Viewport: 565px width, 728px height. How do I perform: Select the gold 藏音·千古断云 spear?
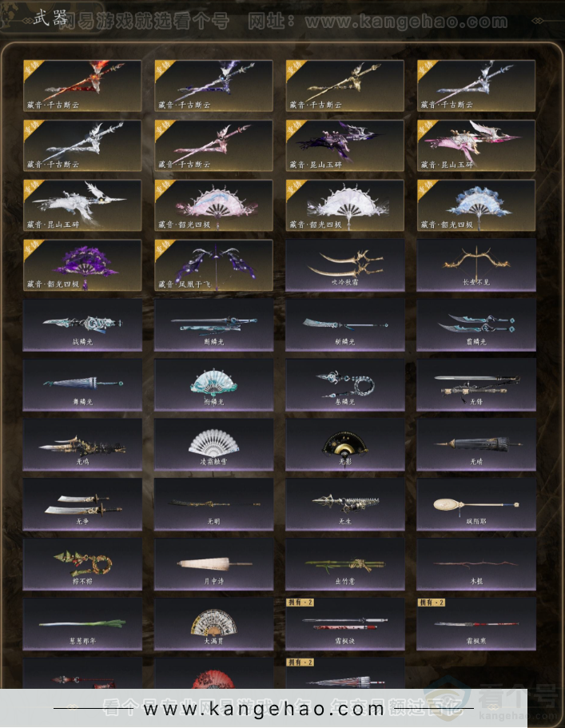click(345, 86)
